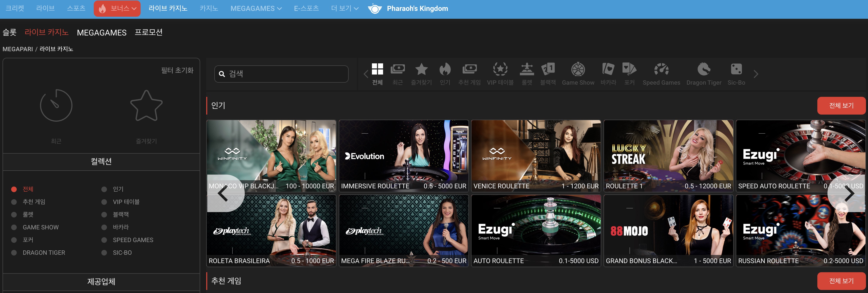This screenshot has width=868, height=293.
Task: Open 카지노 in the top navigation
Action: click(x=209, y=8)
